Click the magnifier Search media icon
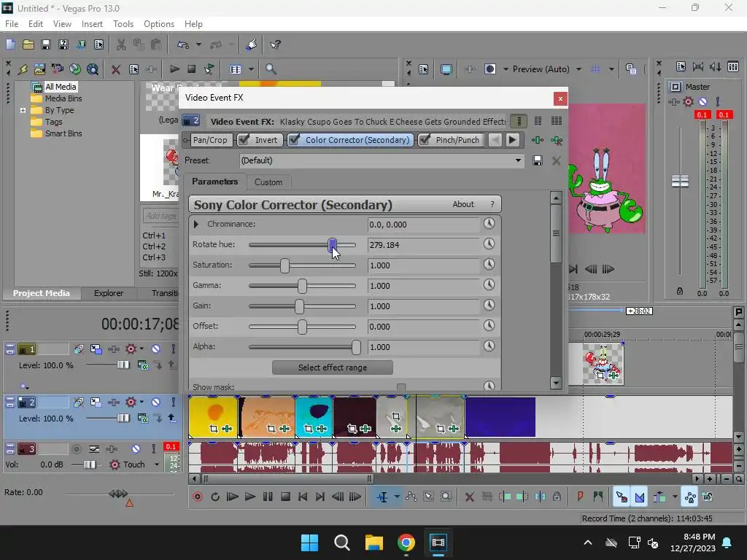Screen dimensions: 747x560 (271, 69)
